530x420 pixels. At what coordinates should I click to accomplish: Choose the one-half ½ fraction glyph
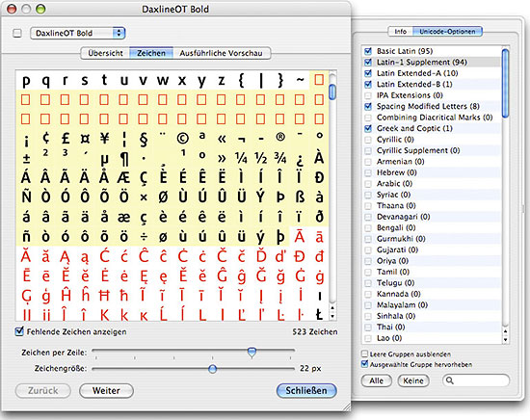260,158
